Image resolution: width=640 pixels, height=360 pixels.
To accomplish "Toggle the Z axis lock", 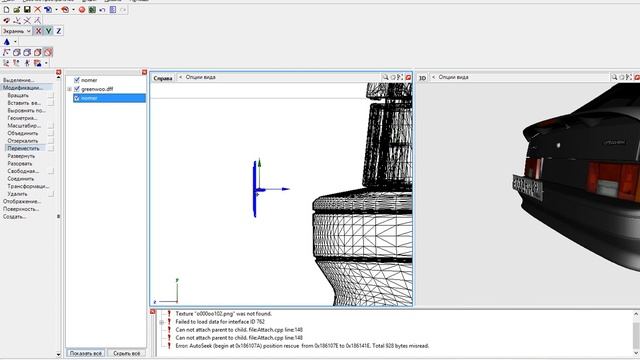I will [x=59, y=31].
